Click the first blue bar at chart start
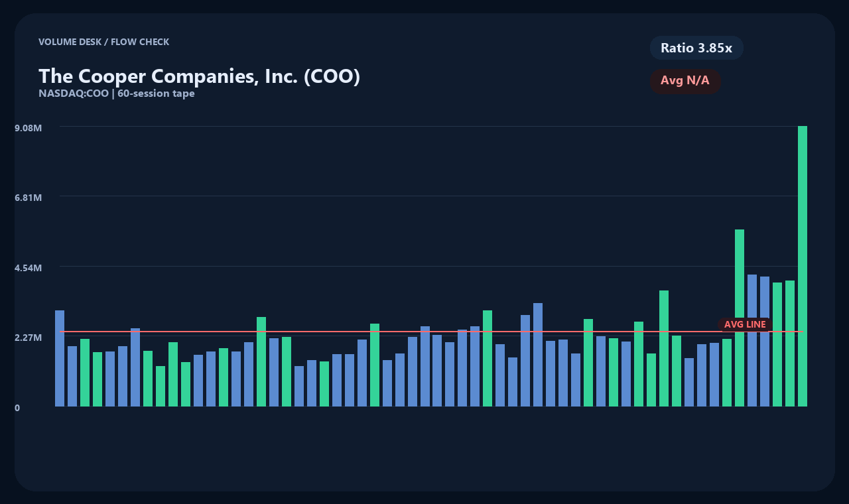849x504 pixels. 60,358
